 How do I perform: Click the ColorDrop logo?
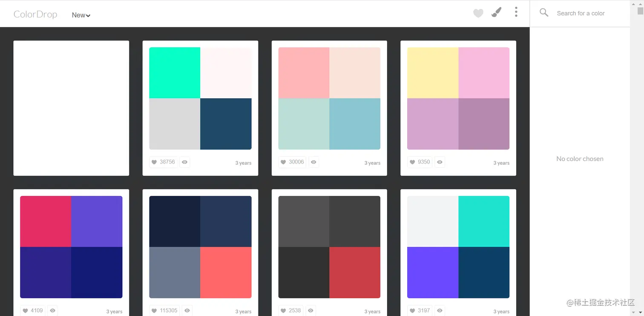(35, 14)
